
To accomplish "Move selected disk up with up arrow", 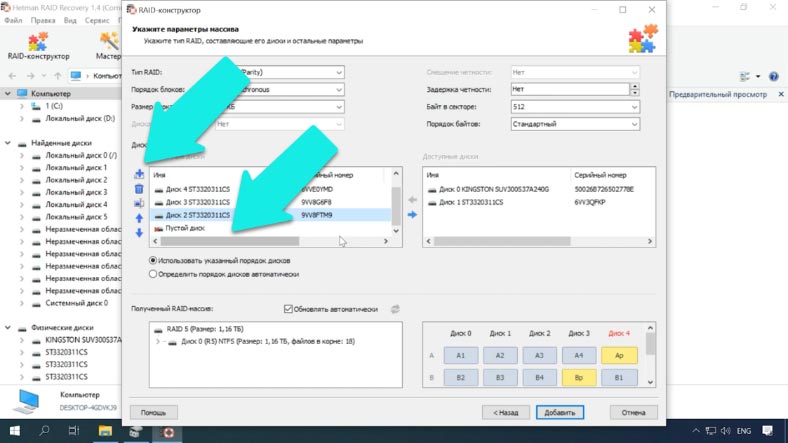I will [x=139, y=218].
